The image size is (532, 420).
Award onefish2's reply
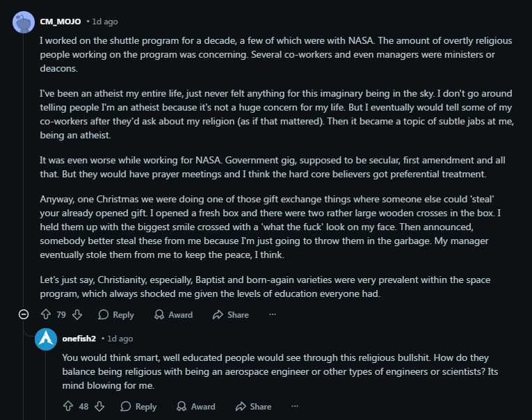click(195, 406)
